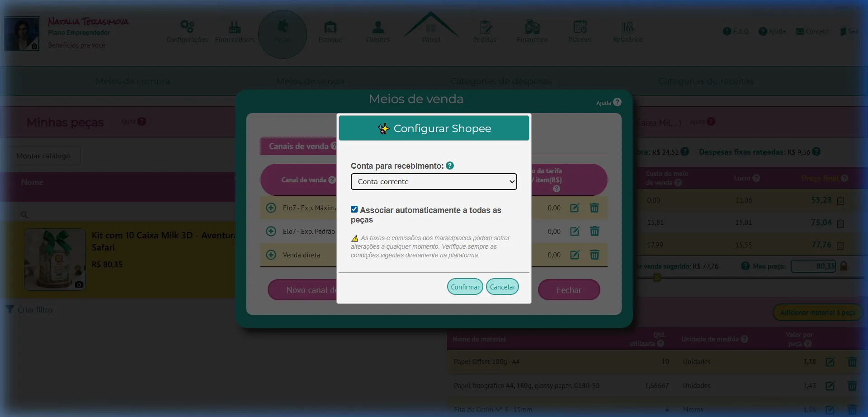868x417 pixels.
Task: Delete the Elo7 - Exp. Padrão channel
Action: [x=594, y=232]
